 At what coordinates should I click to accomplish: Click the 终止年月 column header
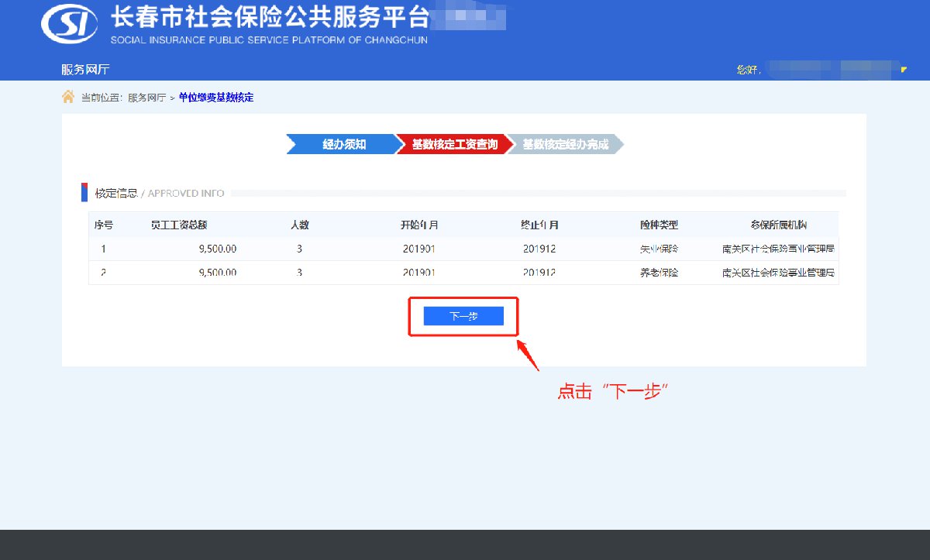[x=539, y=225]
